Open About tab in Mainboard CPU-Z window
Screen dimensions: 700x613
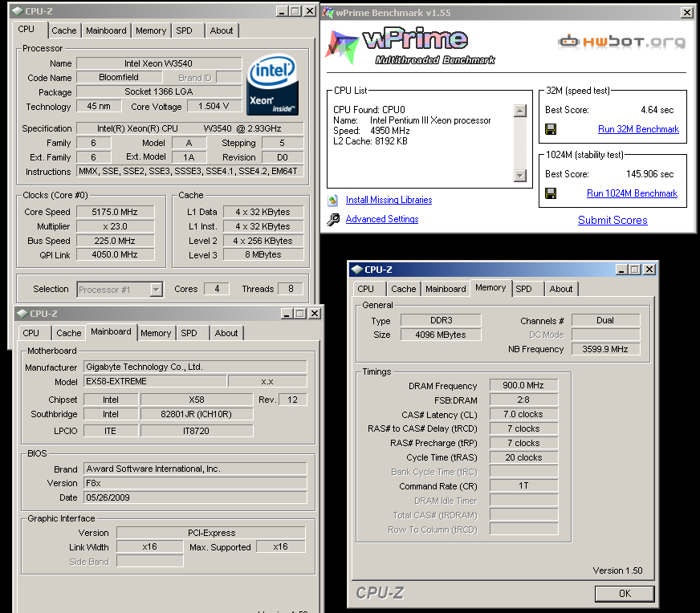pos(226,333)
